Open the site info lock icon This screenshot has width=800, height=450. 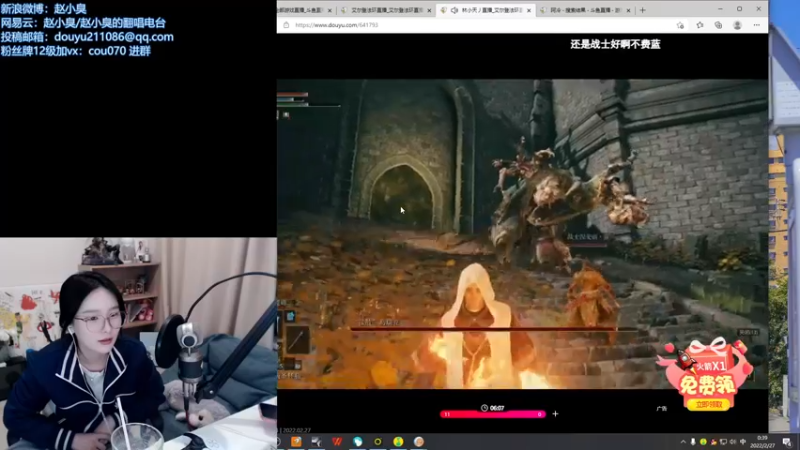(286, 25)
